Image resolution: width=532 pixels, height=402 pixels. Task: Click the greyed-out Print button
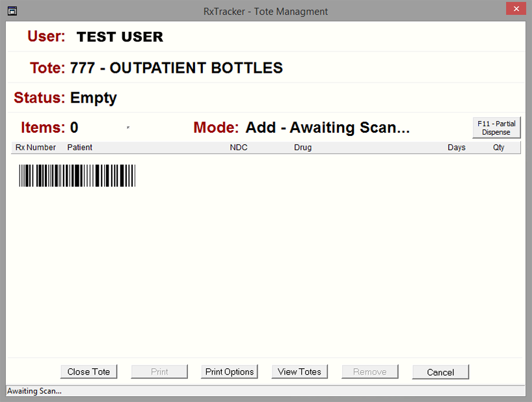(159, 371)
